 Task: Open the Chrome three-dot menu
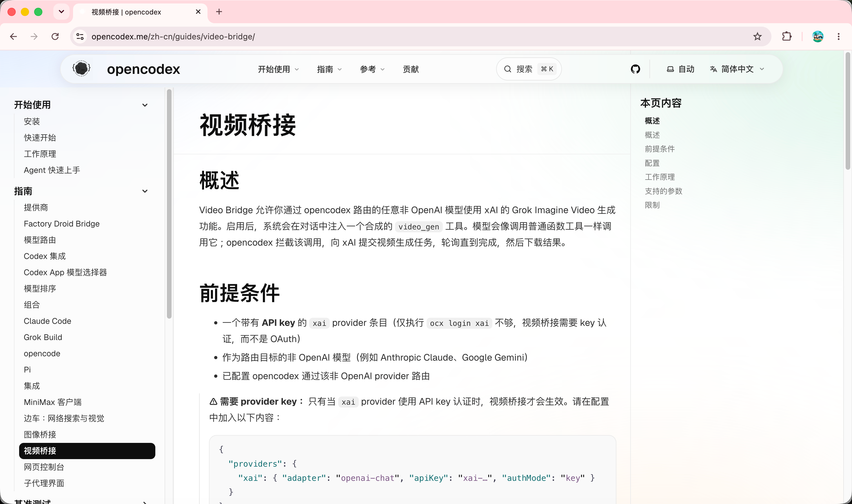pyautogui.click(x=838, y=37)
